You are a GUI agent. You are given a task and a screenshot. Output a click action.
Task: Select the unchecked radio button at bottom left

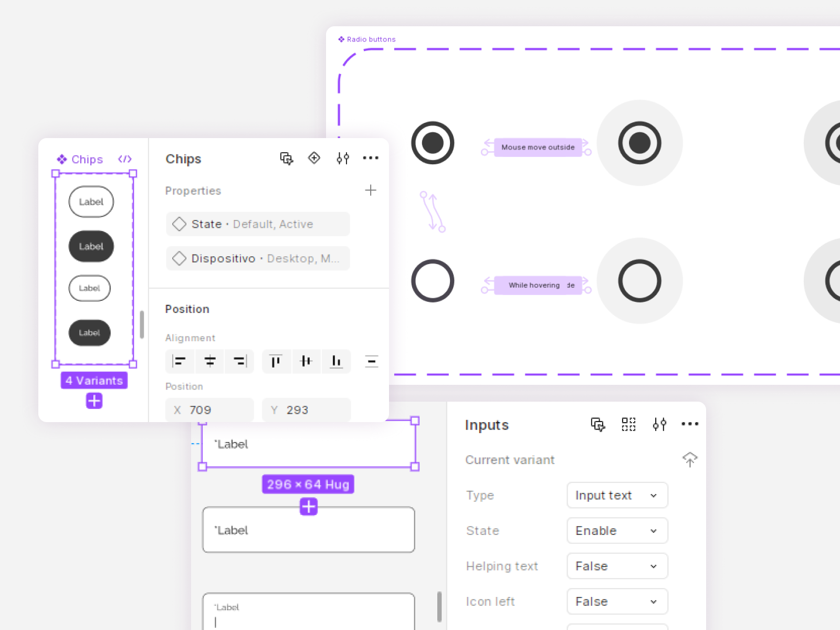click(x=432, y=281)
